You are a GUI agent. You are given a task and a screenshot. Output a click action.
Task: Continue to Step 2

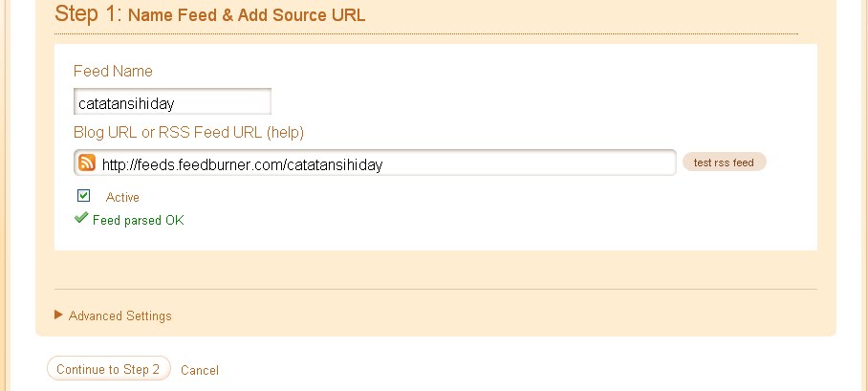tap(109, 369)
